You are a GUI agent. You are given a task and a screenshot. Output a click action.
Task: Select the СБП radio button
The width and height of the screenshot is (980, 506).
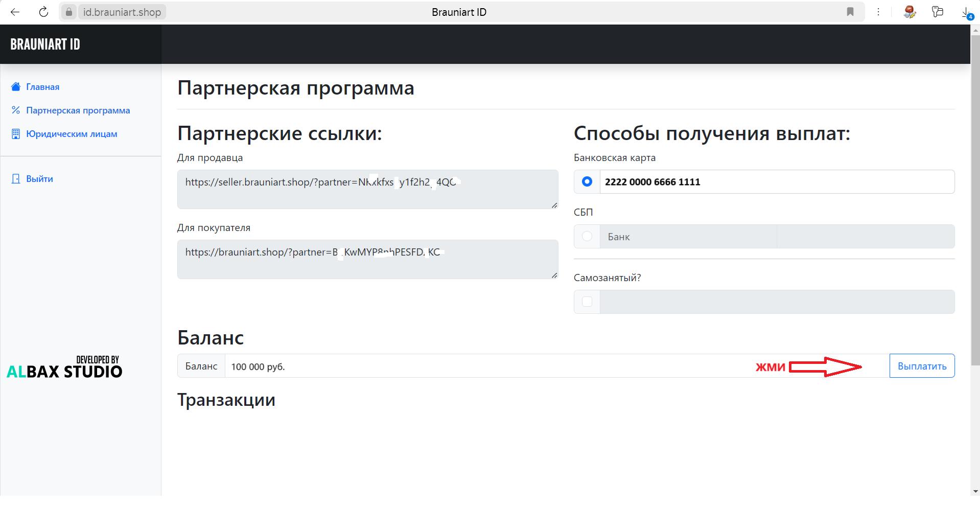pyautogui.click(x=587, y=236)
